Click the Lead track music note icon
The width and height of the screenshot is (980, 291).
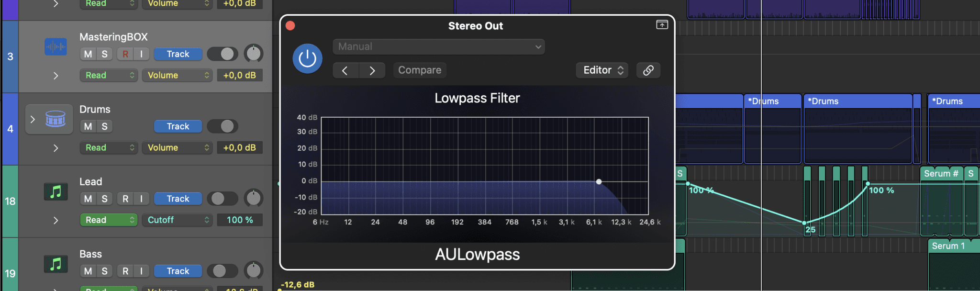click(56, 192)
